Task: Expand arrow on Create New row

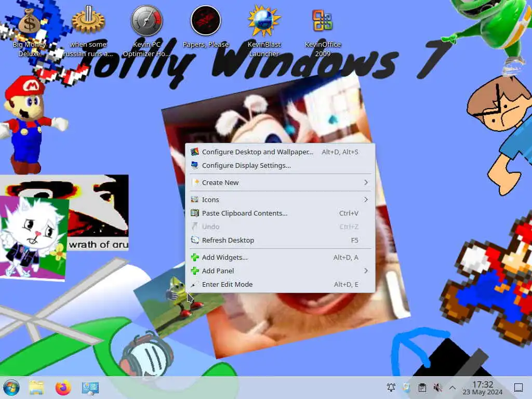Action: 366,182
